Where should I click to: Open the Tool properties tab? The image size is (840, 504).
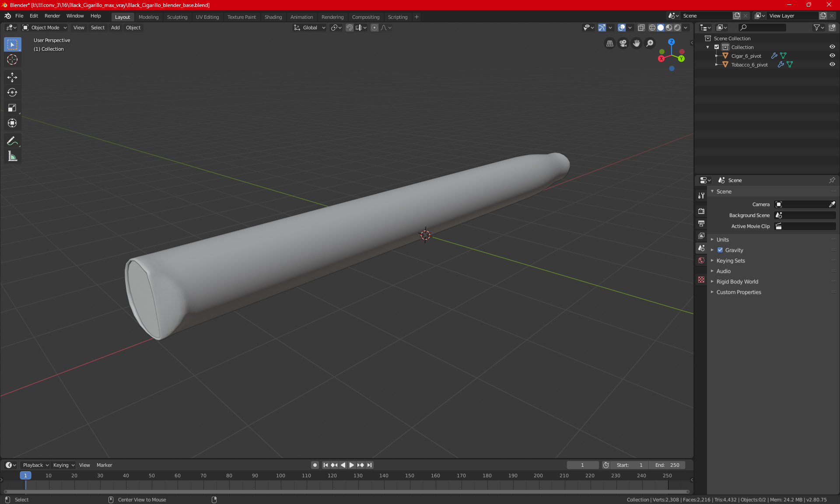coord(701,196)
